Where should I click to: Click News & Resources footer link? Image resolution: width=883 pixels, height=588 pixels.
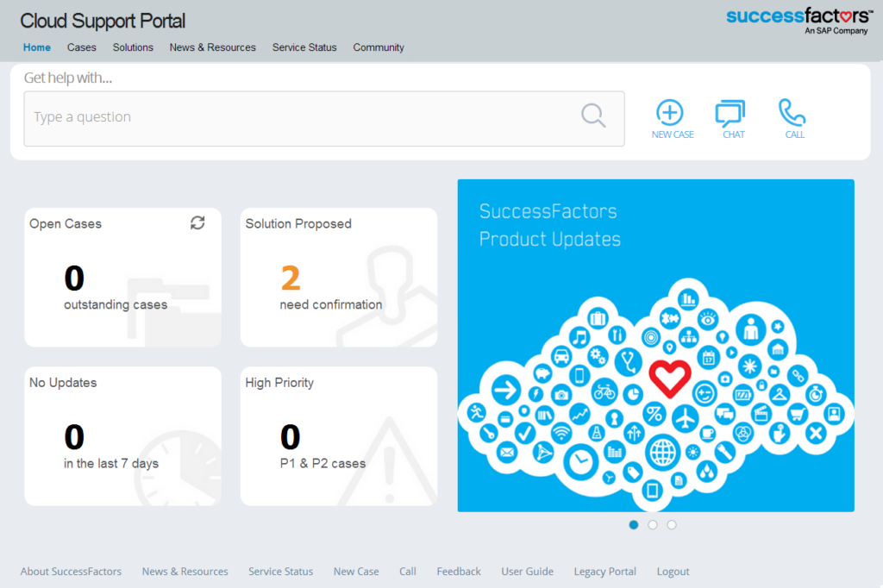coord(185,571)
